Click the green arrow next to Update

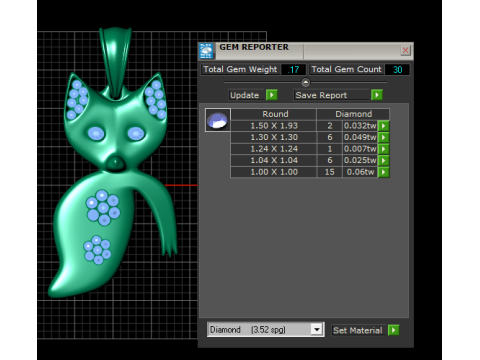272,95
